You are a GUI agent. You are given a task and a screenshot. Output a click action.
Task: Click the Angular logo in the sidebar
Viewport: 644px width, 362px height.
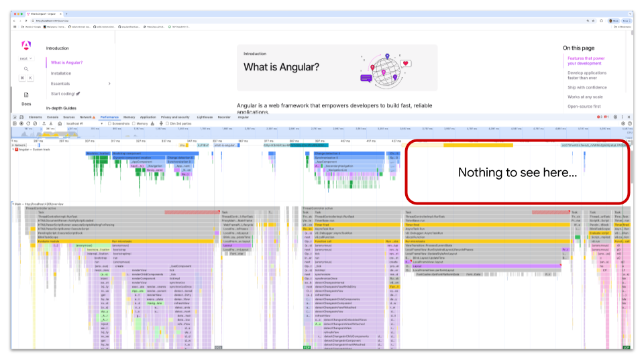tap(26, 45)
